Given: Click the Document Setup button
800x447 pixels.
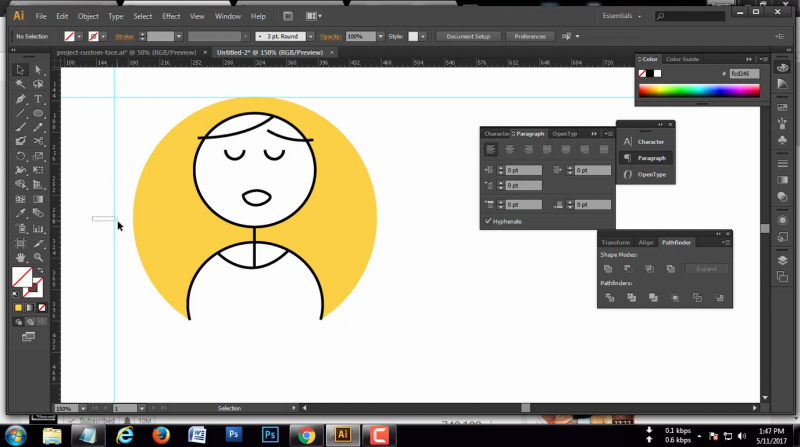Looking at the screenshot, I should coord(468,37).
